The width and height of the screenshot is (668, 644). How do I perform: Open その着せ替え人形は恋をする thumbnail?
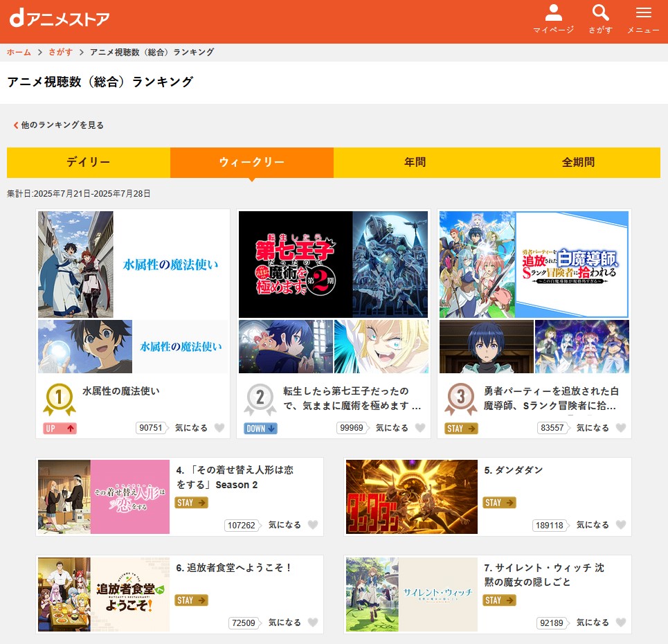coord(104,497)
